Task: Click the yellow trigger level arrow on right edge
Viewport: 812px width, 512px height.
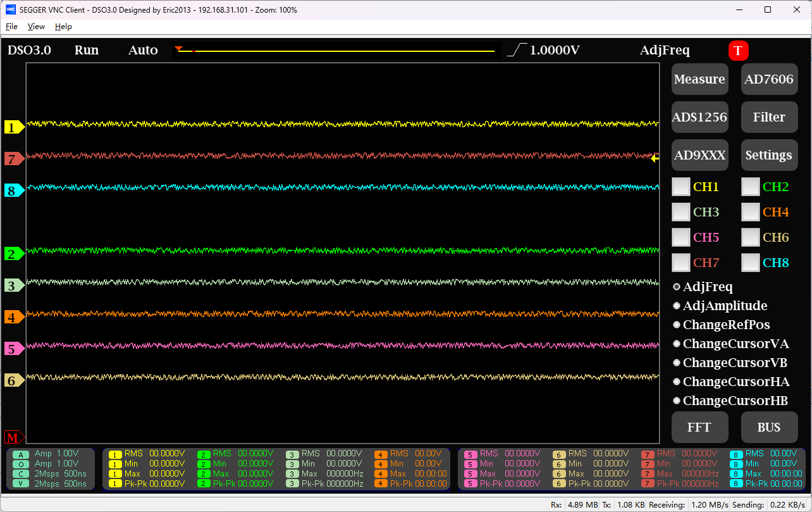Action: pos(655,159)
